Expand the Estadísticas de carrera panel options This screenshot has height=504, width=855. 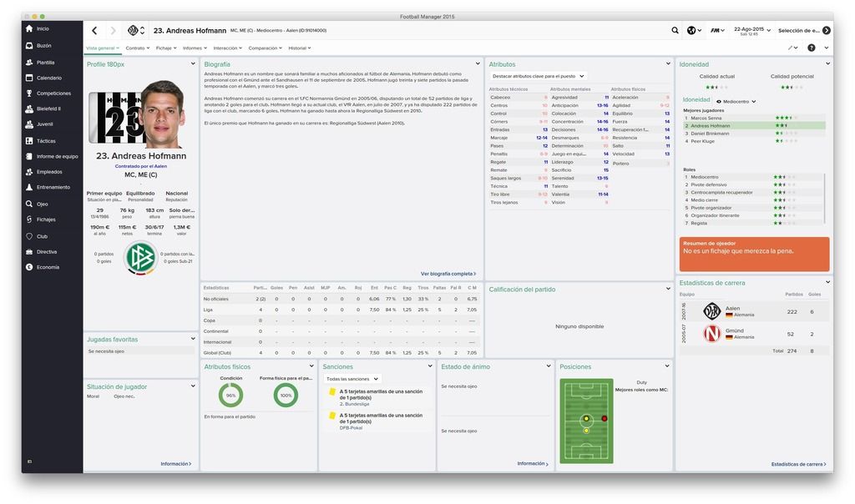pos(827,282)
